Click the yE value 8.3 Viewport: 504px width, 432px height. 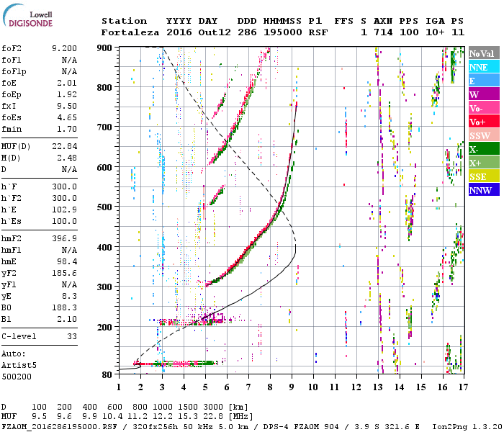pyautogui.click(x=69, y=297)
